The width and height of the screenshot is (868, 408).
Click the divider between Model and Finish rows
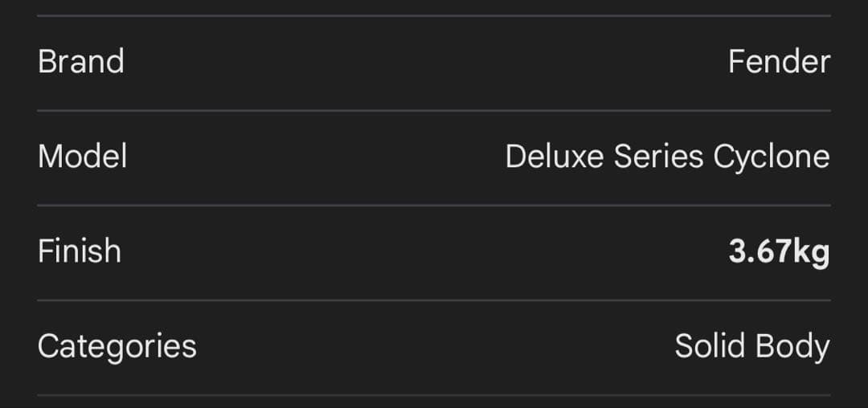(434, 205)
